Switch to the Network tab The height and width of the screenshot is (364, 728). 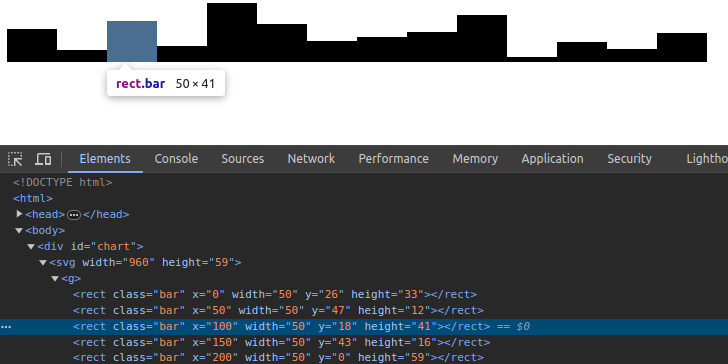click(x=311, y=159)
